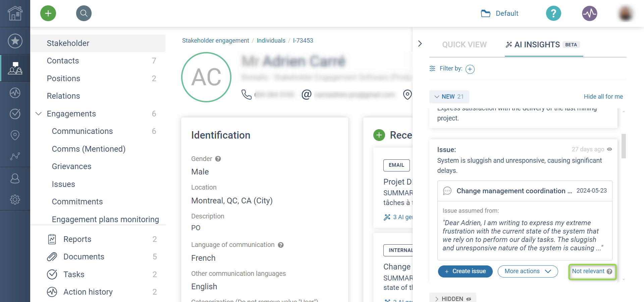The width and height of the screenshot is (644, 302).
Task: Collapse the Engagements tree section
Action: coord(39,114)
